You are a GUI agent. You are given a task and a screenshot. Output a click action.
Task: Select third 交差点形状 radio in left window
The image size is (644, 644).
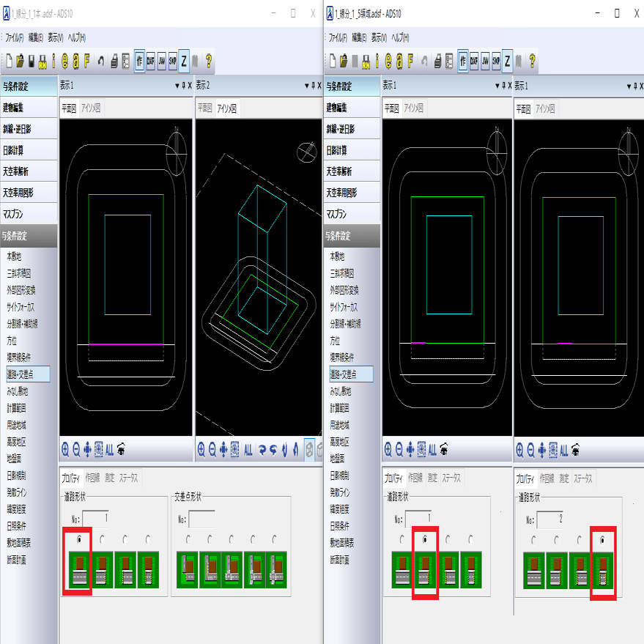point(232,539)
